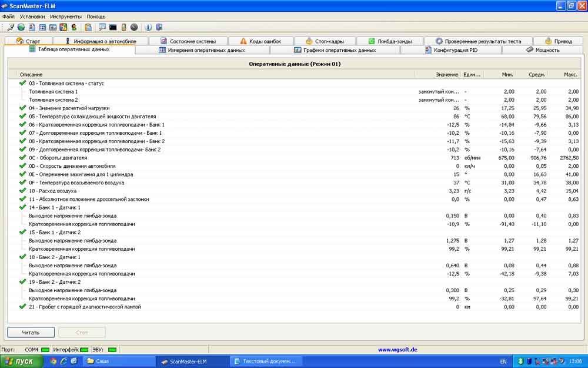This screenshot has width=588, height=368.
Task: Click the Значение column header
Action: click(447, 74)
